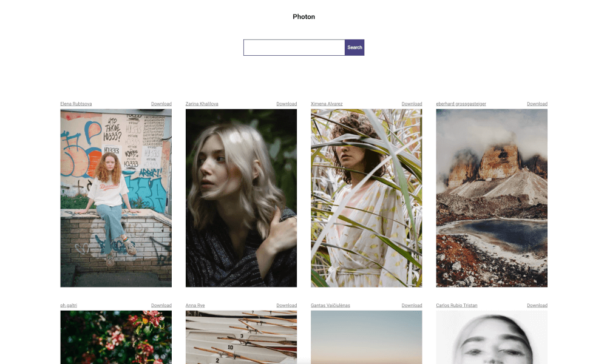The width and height of the screenshot is (607, 364).
Task: Download Zarina Khalilova's portrait photo
Action: (x=287, y=104)
